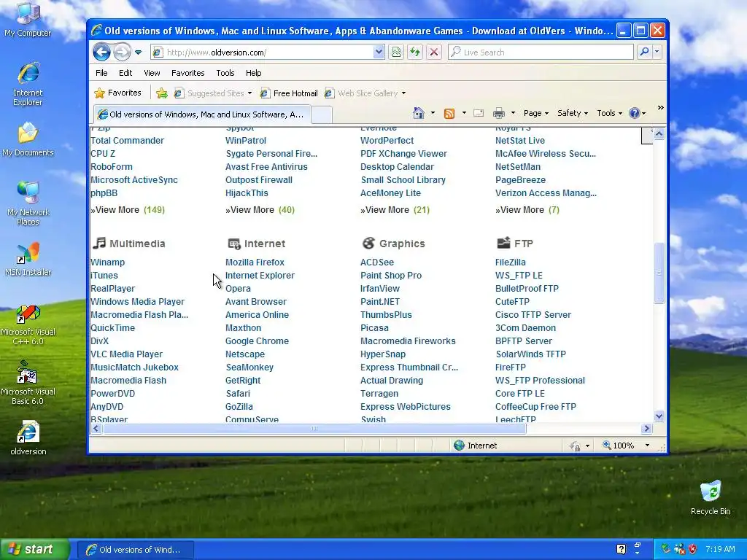The height and width of the screenshot is (560, 747).
Task: Open the Favorites menu
Action: point(187,73)
